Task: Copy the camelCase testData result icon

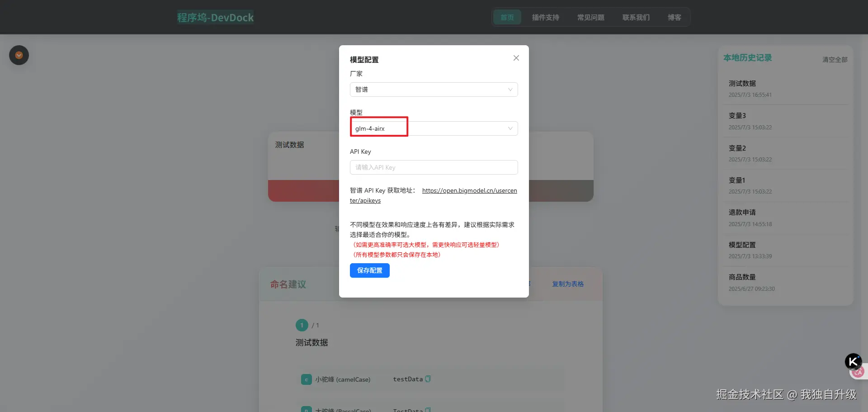Action: click(428, 379)
